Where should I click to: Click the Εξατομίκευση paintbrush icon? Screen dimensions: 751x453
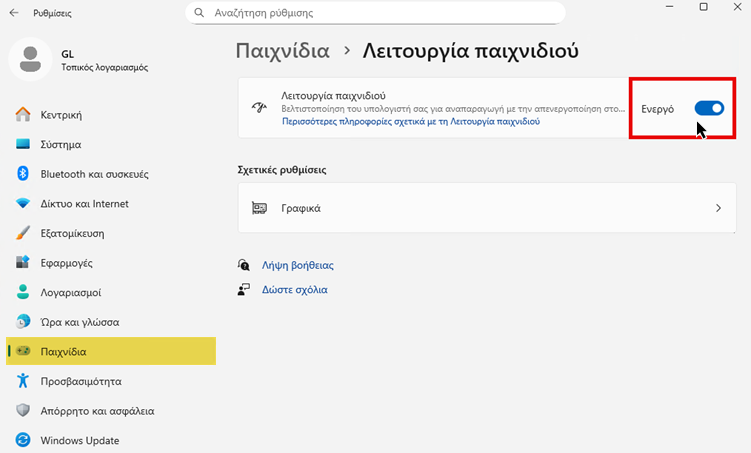pos(23,233)
